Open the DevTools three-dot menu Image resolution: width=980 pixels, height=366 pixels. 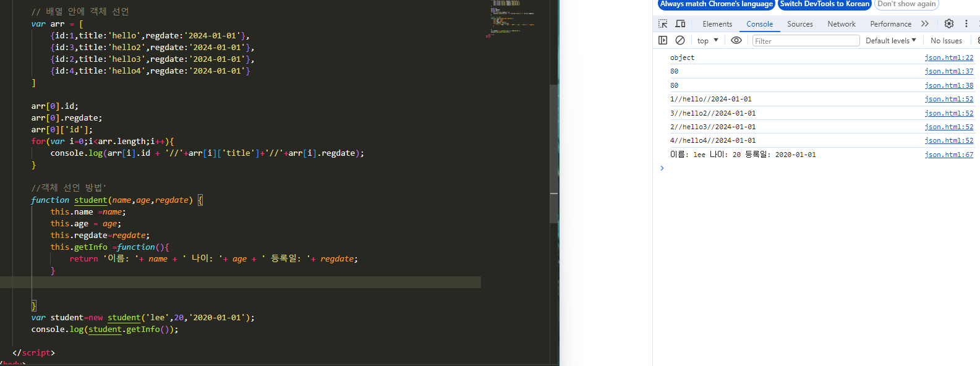point(966,23)
